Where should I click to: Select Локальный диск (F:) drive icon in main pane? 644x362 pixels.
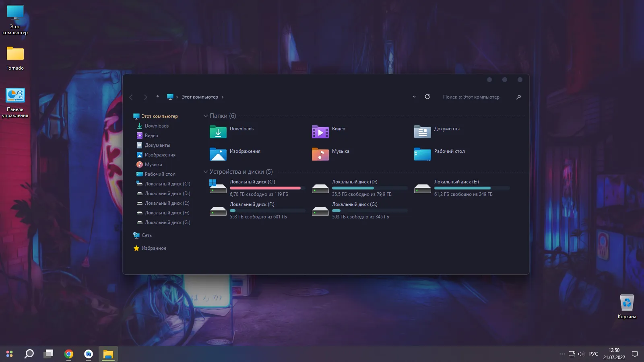[218, 211]
